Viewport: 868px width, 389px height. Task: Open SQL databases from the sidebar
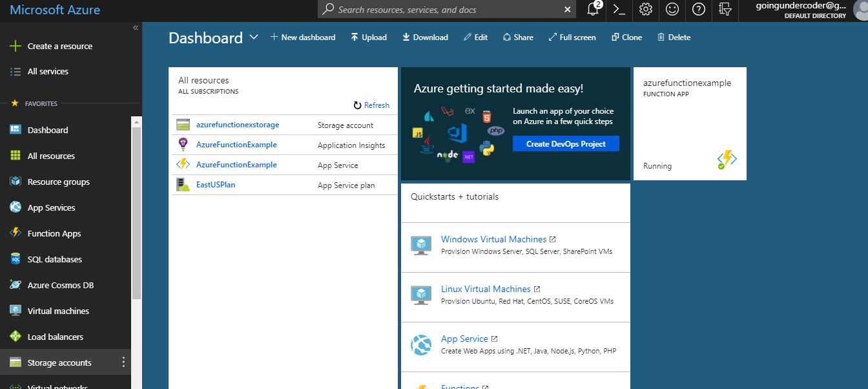55,259
